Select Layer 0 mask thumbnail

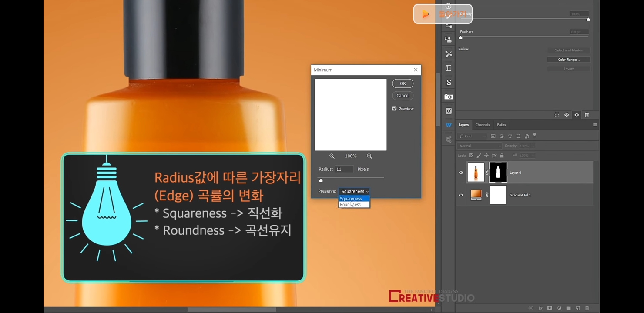(x=498, y=172)
